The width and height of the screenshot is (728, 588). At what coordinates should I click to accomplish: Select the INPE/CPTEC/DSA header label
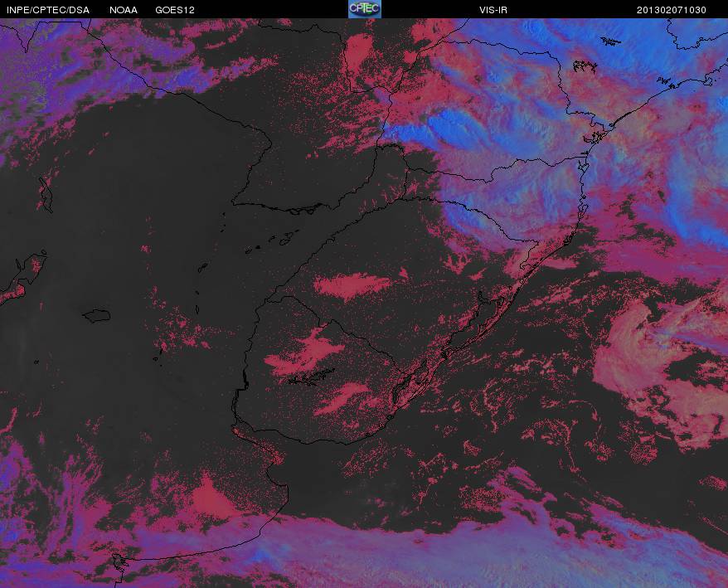point(48,10)
